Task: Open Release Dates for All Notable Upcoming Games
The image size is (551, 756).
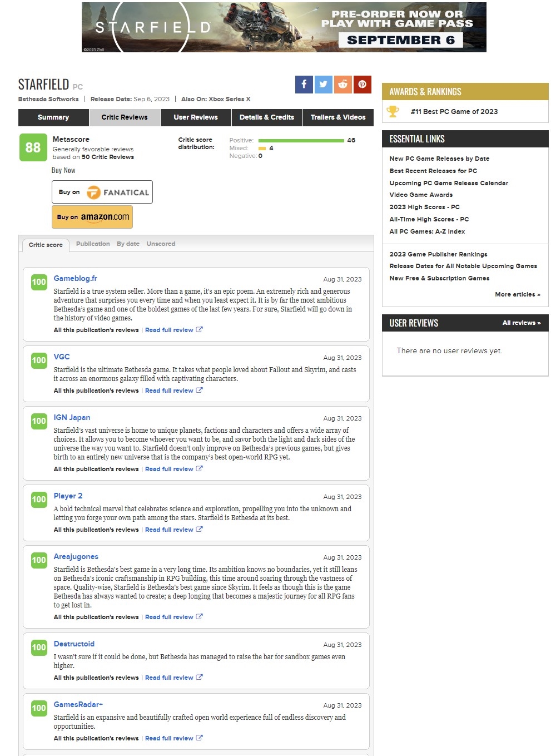Action: click(x=463, y=266)
